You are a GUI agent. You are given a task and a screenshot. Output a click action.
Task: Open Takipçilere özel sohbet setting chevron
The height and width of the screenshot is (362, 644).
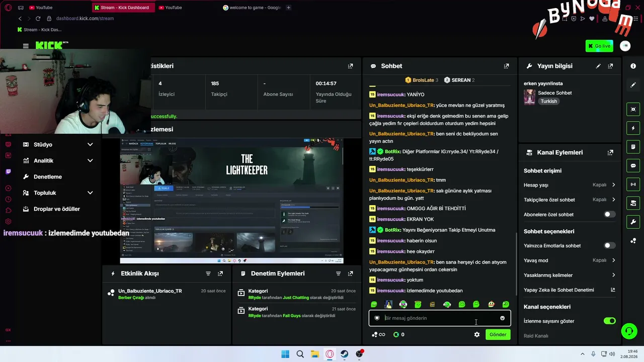[x=613, y=200]
